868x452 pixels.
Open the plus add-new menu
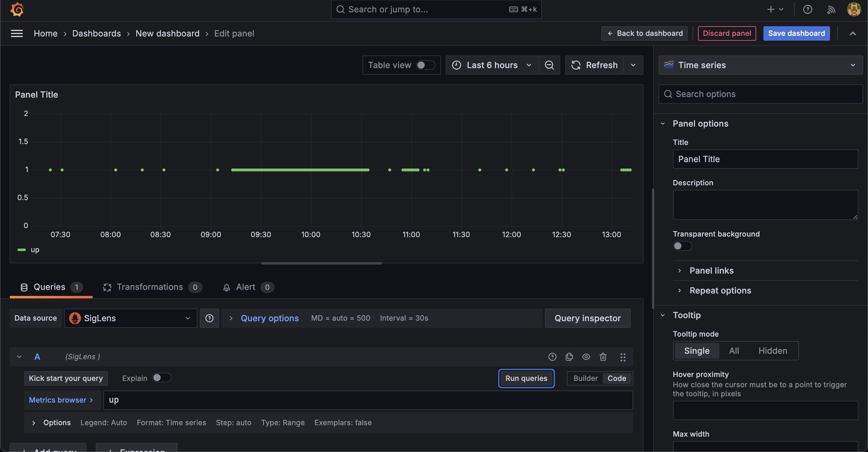point(775,9)
